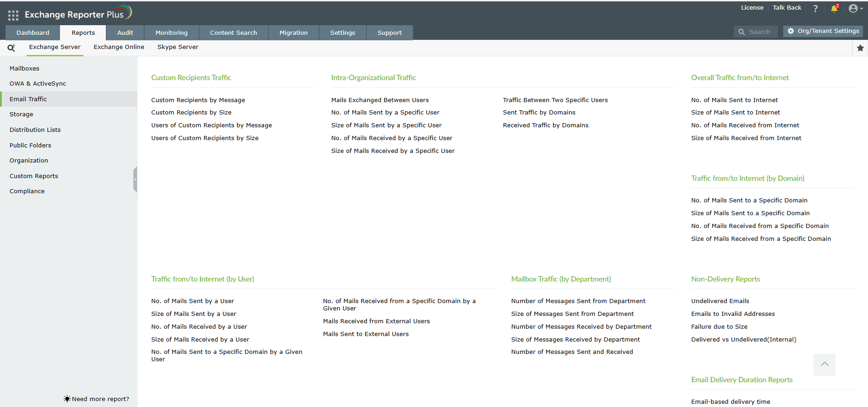Open Traffic Between Two Specific Users report

point(555,100)
